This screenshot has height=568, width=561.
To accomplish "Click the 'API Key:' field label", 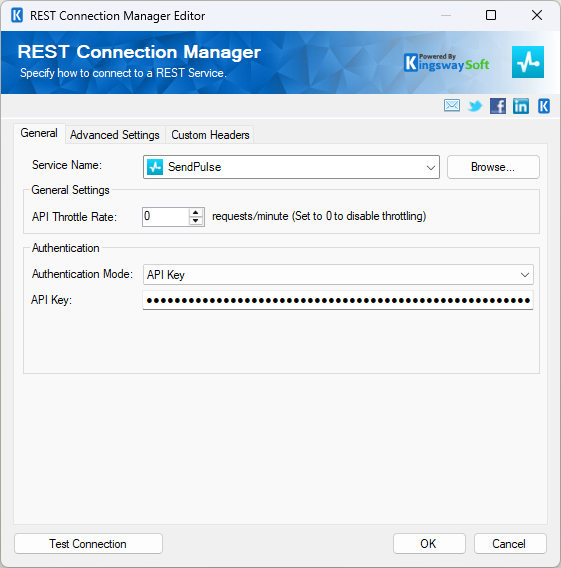I will click(x=51, y=300).
